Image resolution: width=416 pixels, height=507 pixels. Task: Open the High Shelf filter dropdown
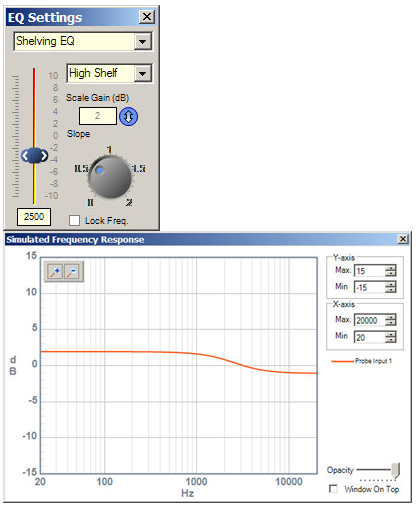(x=142, y=73)
